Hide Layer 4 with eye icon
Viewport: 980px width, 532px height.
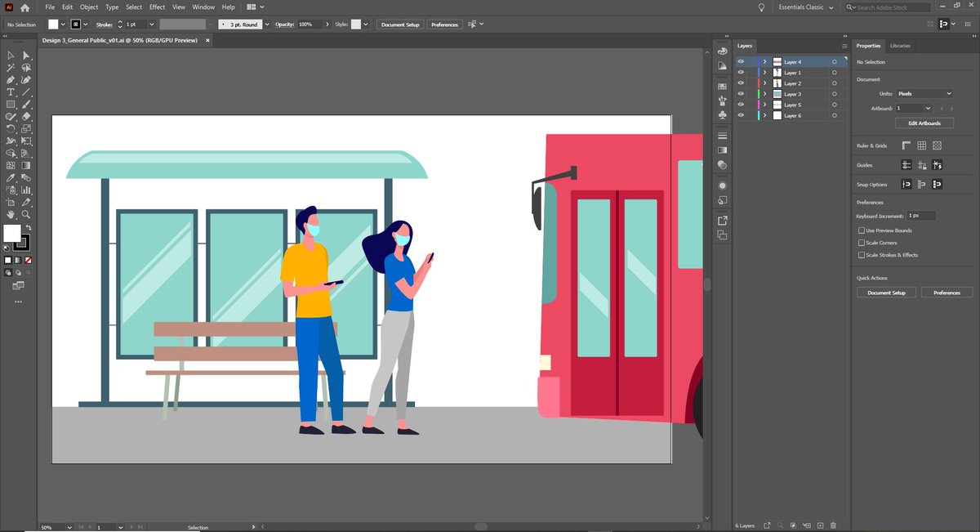tap(741, 62)
